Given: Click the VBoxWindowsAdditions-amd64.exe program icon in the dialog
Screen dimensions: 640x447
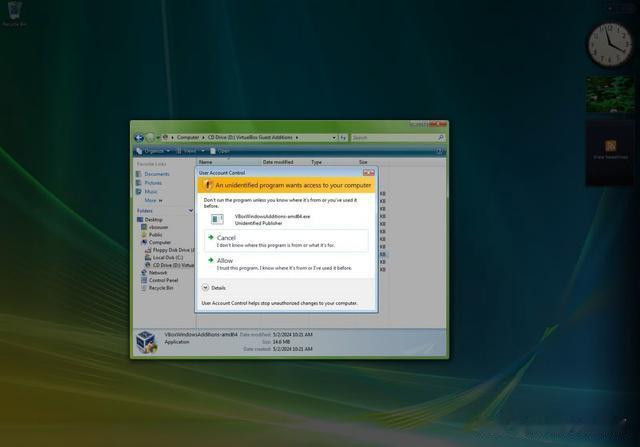Looking at the screenshot, I should point(217,219).
